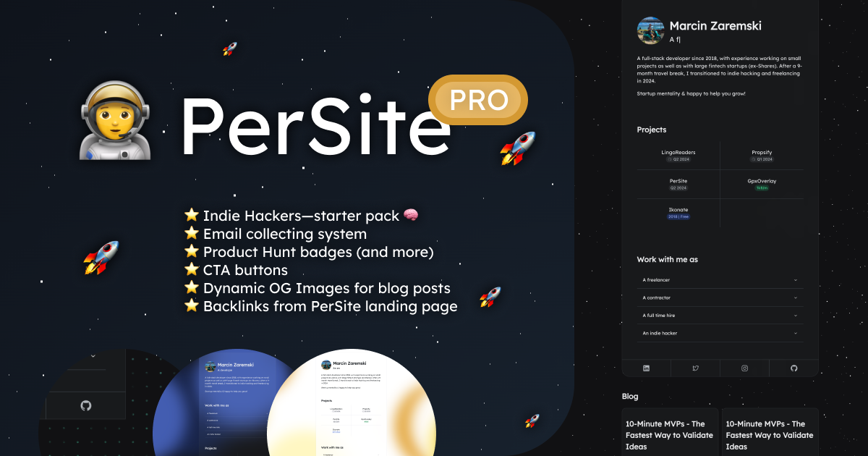Screen dimensions: 868x456
Task: Open the first '10-Minute MVPs' blog card
Action: (x=670, y=432)
